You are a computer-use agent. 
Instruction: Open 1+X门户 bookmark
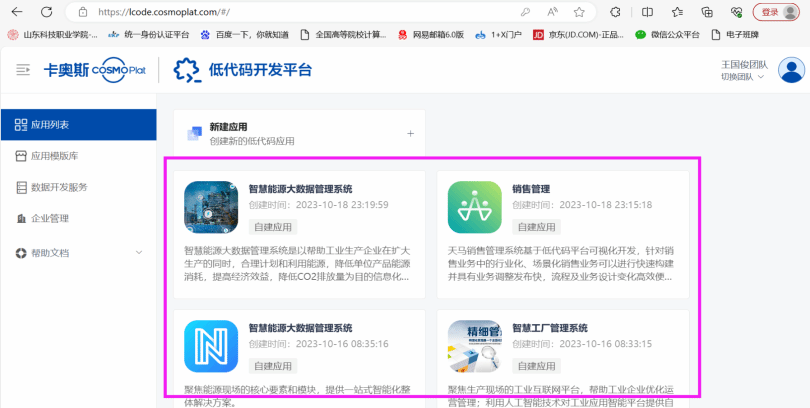[x=499, y=35]
